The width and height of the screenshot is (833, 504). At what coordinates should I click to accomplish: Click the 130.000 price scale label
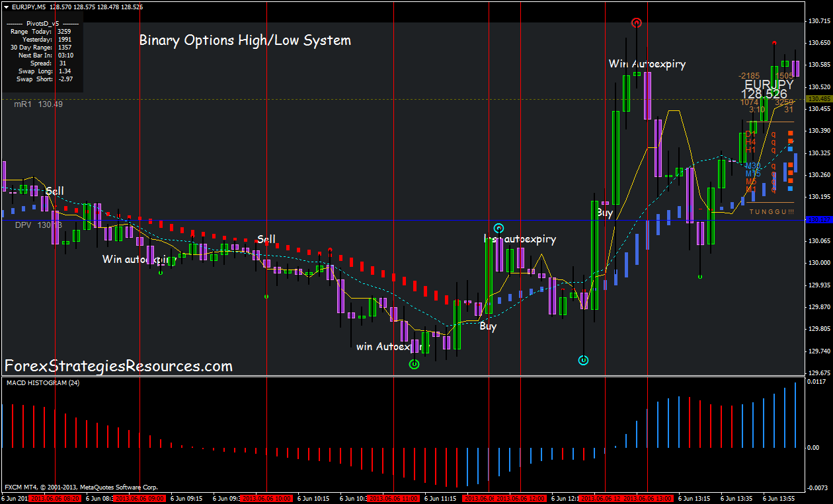pyautogui.click(x=819, y=263)
